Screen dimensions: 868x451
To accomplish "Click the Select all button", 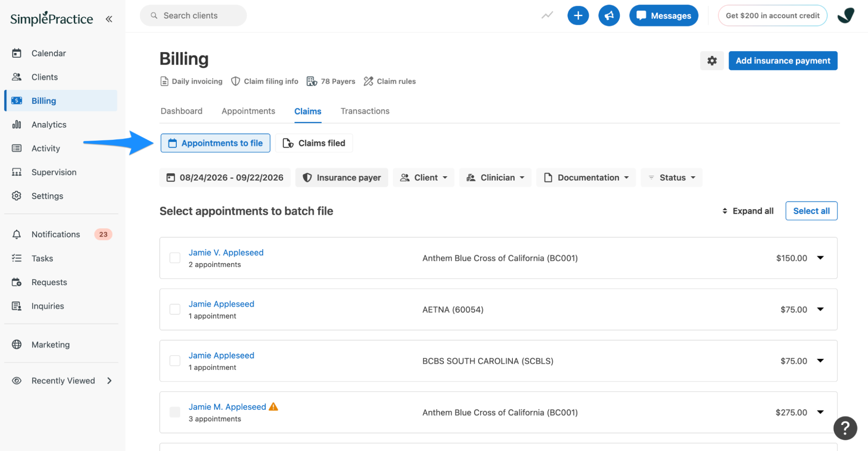I will coord(811,211).
